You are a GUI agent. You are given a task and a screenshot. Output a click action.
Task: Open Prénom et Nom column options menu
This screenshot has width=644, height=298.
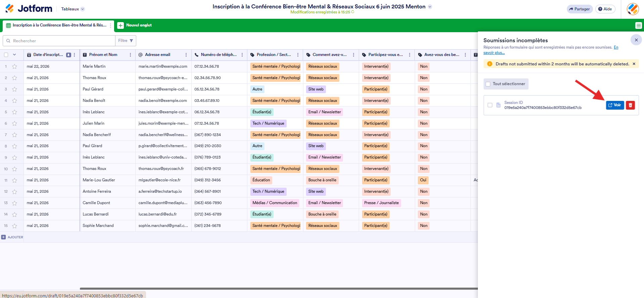pos(130,55)
